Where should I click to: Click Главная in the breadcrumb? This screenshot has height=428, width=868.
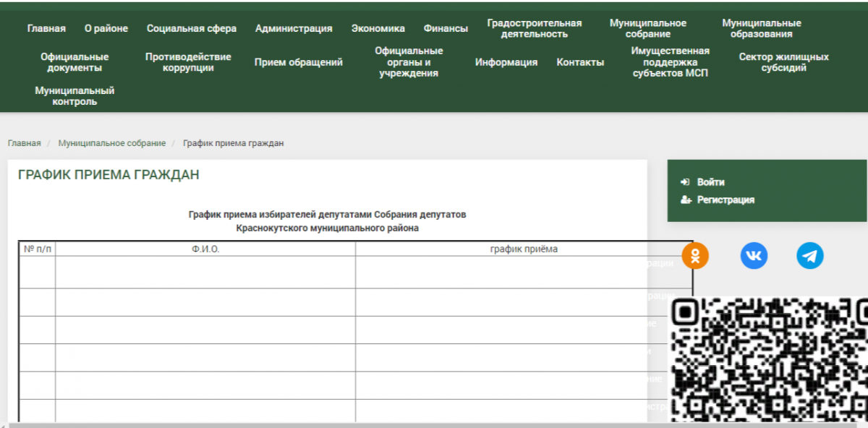tap(25, 143)
